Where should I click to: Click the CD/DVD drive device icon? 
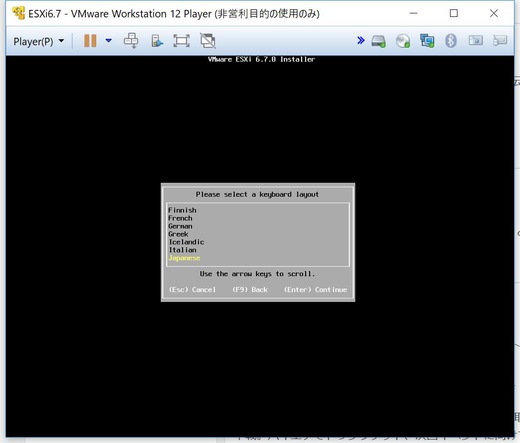point(403,41)
